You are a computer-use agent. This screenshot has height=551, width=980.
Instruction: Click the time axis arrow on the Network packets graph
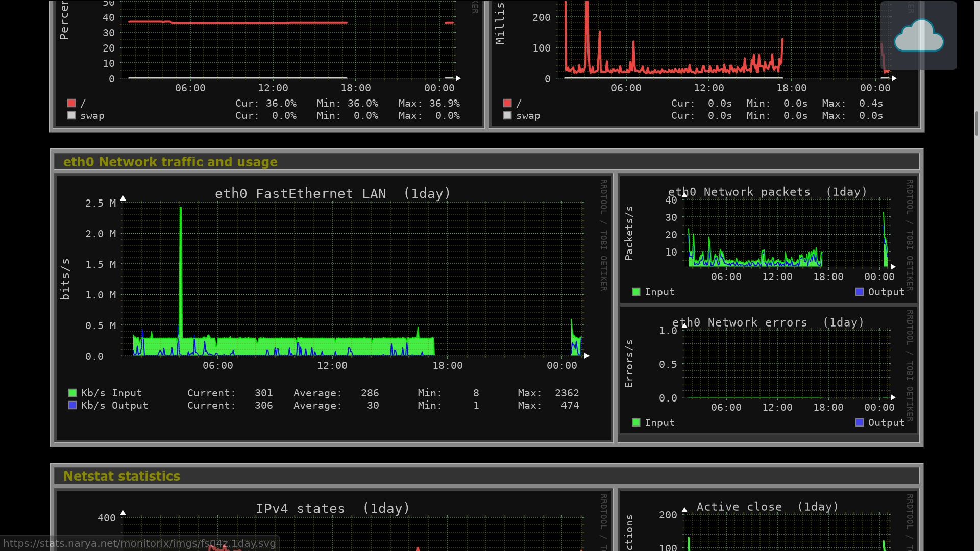(893, 267)
